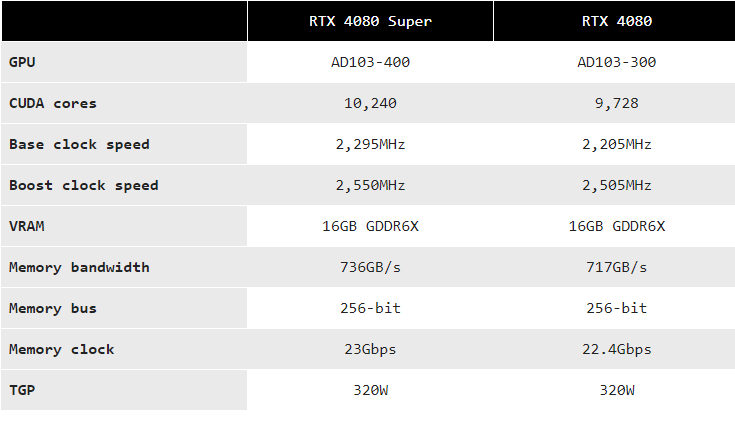Select the Boost clock speed label

point(83,185)
